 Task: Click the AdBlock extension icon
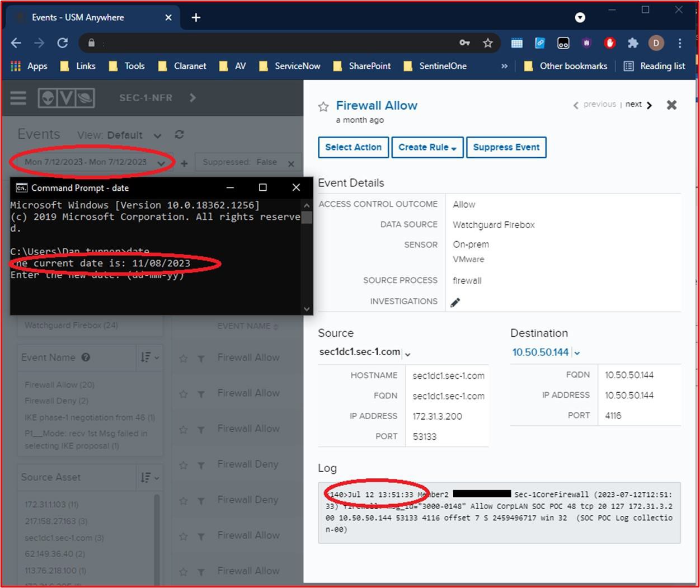tap(609, 43)
